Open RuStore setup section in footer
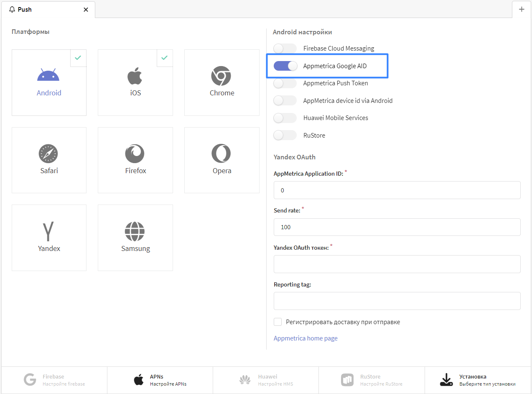Screen dimensions: 532x394 pos(372,380)
